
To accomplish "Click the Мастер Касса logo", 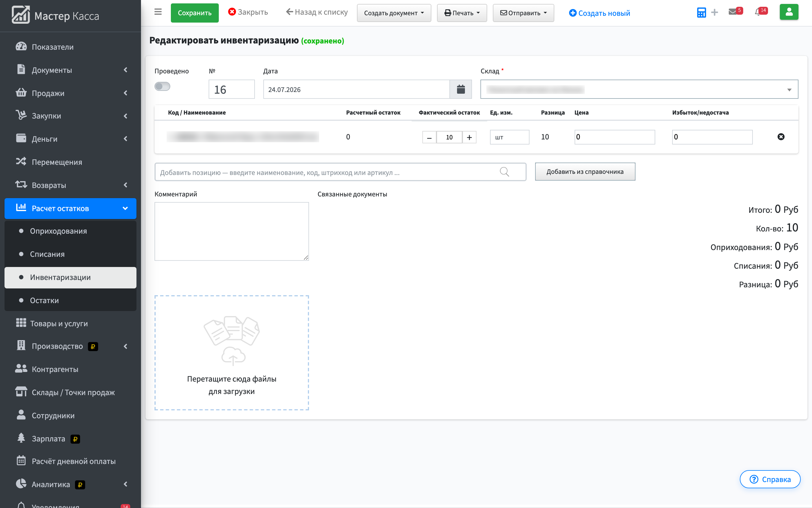I will [x=56, y=16].
